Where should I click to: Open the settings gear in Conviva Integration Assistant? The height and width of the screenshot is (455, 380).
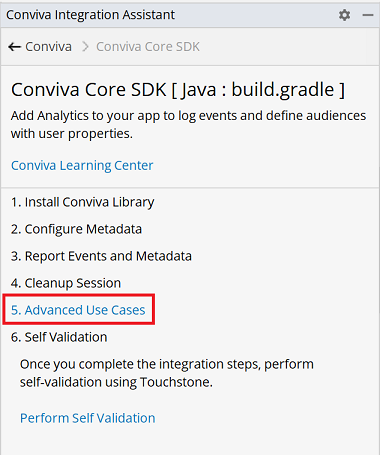click(x=344, y=15)
